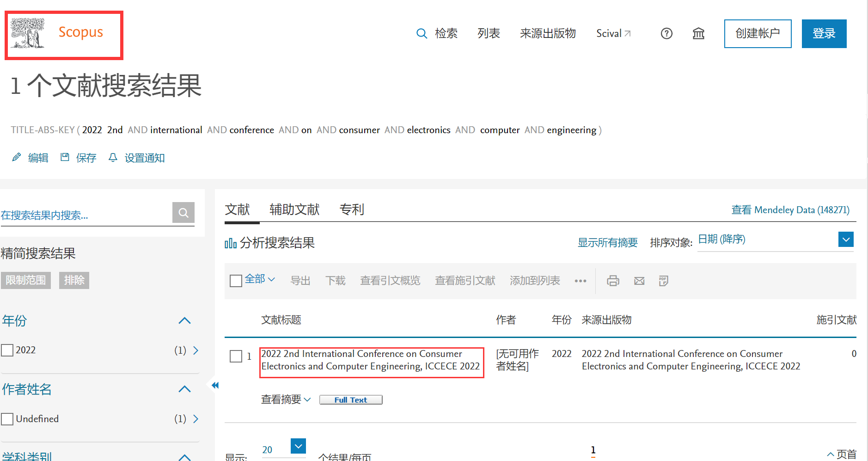Click into 在搜索结果内搜索 input field
Viewport: 868px width, 461px height.
86,215
